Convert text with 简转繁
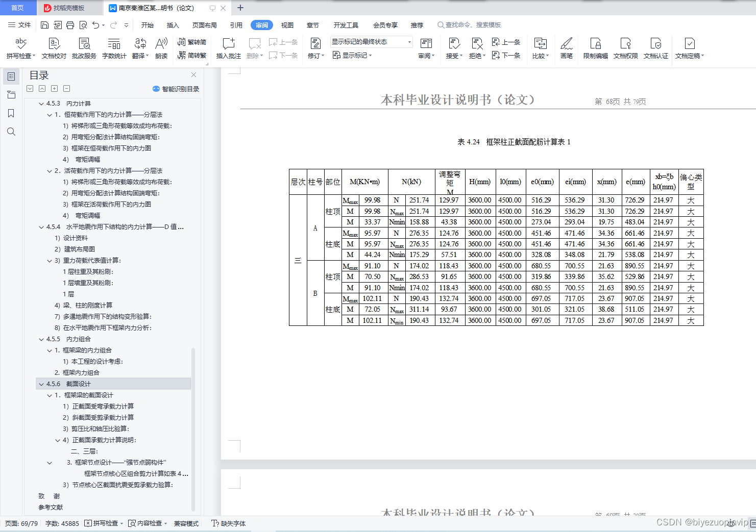This screenshot has width=756, height=532. coord(192,55)
